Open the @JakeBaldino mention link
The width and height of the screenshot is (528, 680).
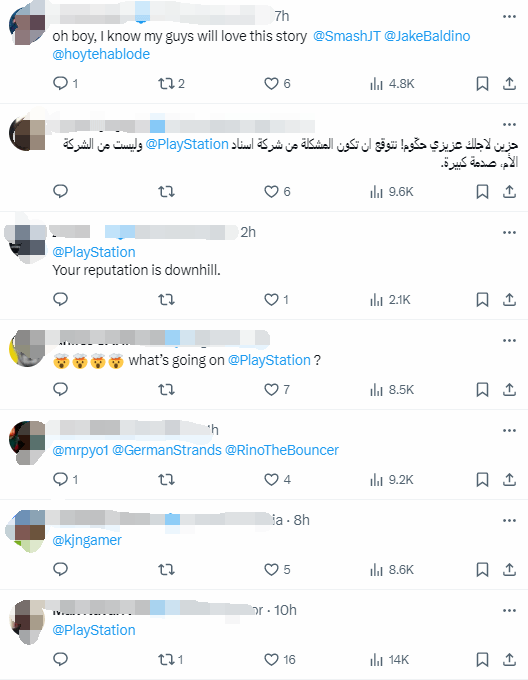(x=427, y=36)
